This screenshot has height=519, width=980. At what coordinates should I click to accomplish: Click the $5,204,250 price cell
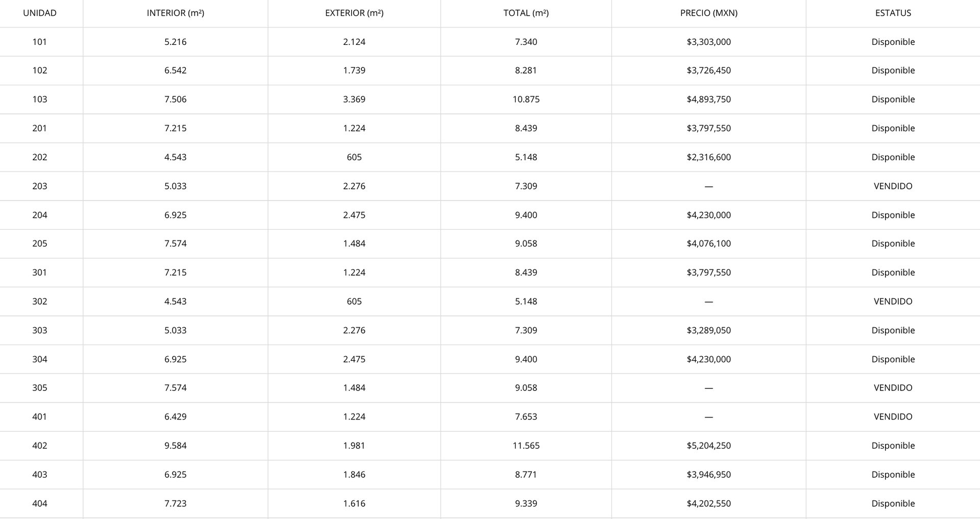pyautogui.click(x=708, y=446)
